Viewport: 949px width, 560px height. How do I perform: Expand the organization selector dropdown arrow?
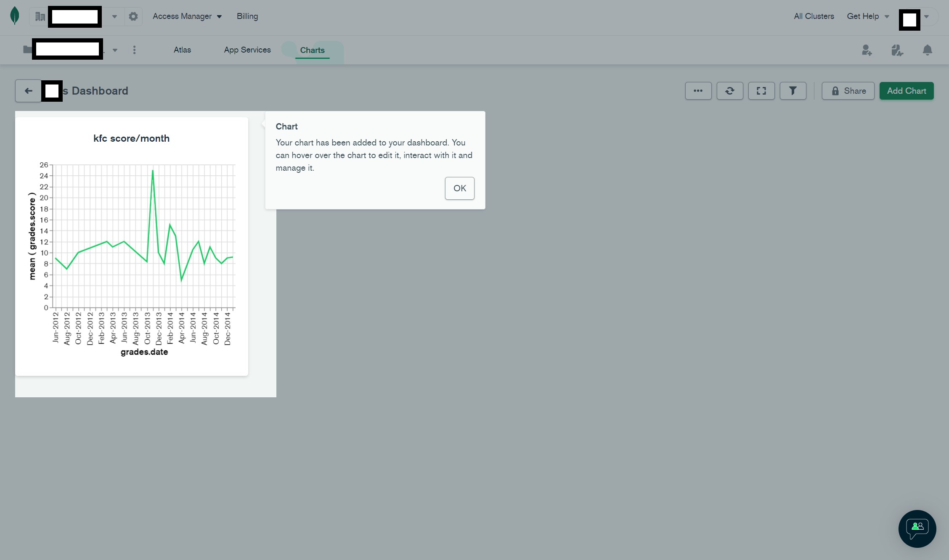(x=114, y=17)
